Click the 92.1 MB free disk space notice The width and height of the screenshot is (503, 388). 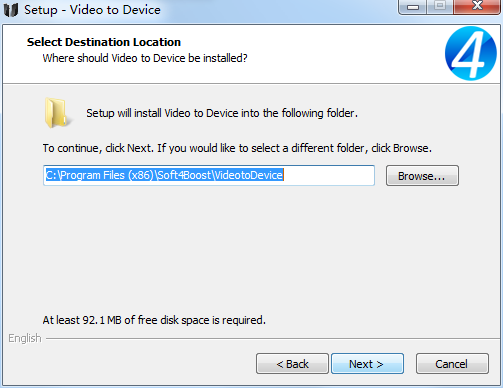tap(154, 320)
